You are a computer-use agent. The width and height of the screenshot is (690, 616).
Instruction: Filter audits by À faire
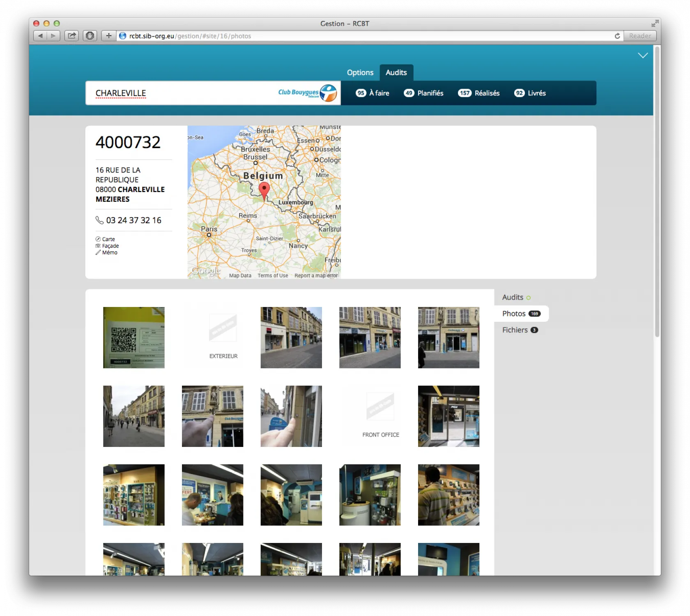(373, 93)
